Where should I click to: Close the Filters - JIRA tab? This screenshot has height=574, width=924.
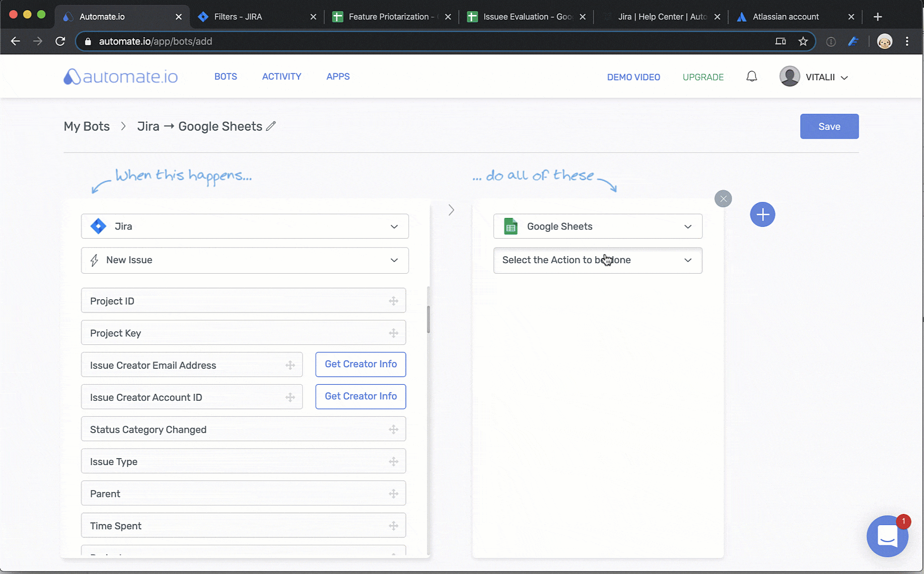pyautogui.click(x=313, y=16)
